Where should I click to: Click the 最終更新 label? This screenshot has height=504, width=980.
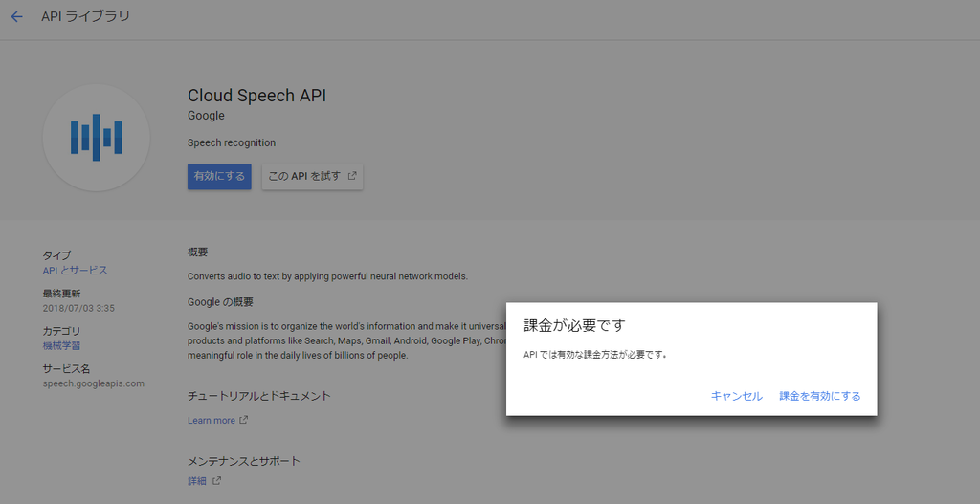click(x=61, y=294)
